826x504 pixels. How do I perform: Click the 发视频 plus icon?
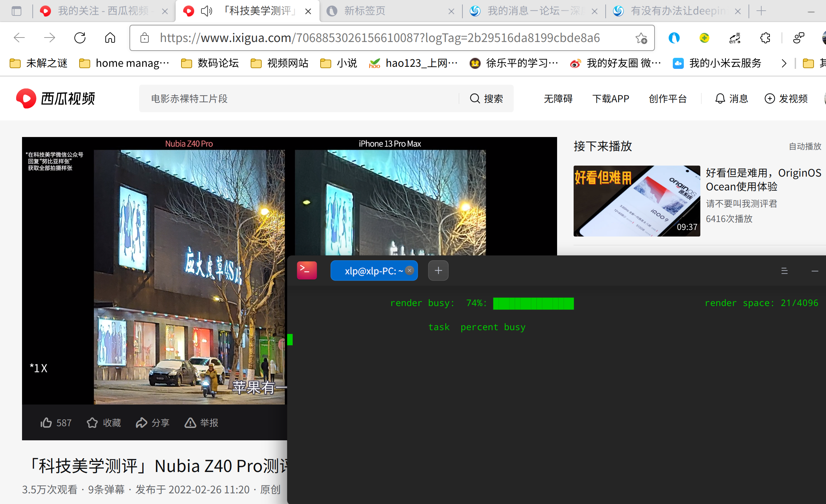pos(770,99)
